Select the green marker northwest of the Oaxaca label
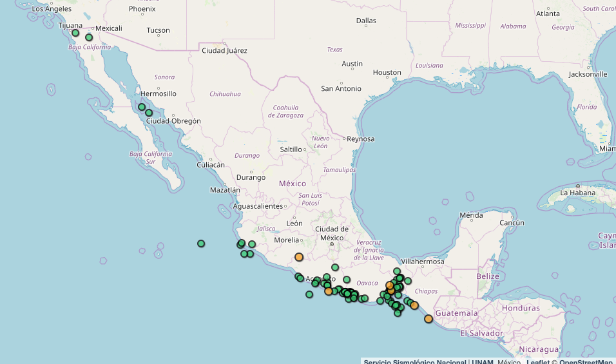The image size is (616, 364). (x=347, y=280)
